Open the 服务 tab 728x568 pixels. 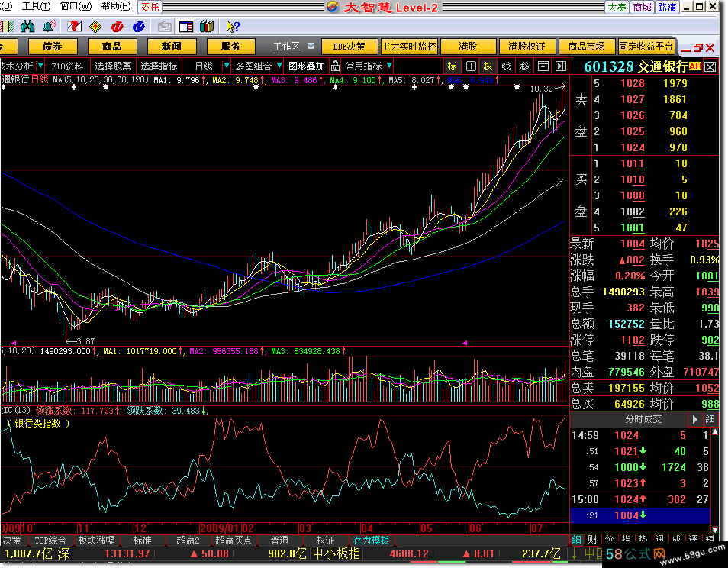[x=230, y=47]
